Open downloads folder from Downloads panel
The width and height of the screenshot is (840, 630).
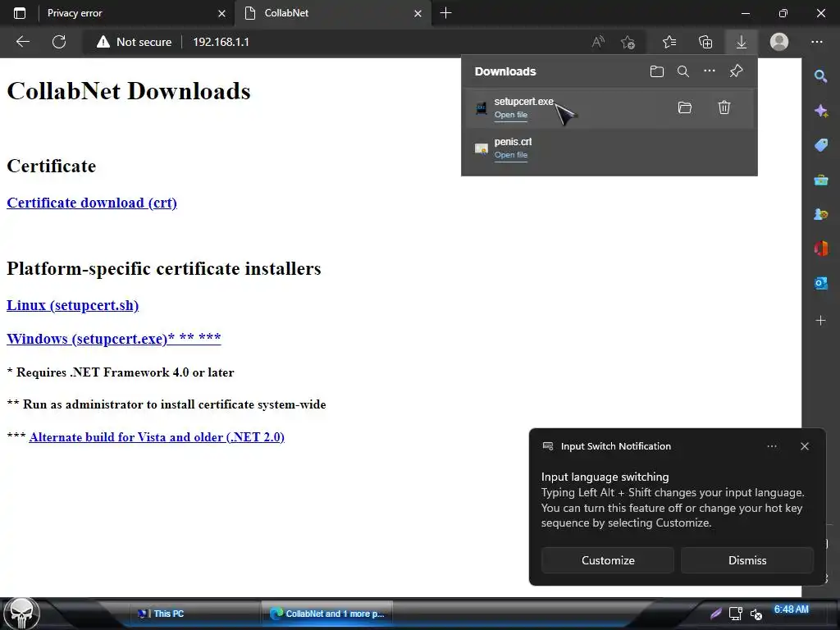point(657,71)
